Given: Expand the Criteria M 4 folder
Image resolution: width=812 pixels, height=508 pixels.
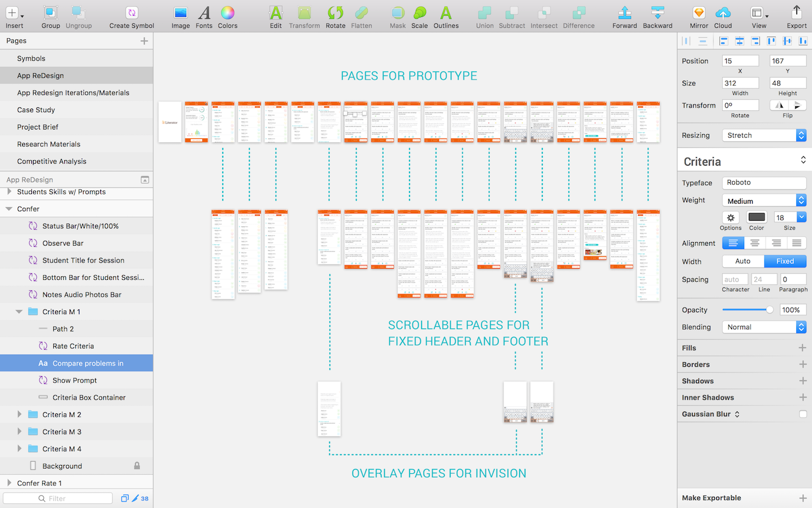Looking at the screenshot, I should point(19,449).
